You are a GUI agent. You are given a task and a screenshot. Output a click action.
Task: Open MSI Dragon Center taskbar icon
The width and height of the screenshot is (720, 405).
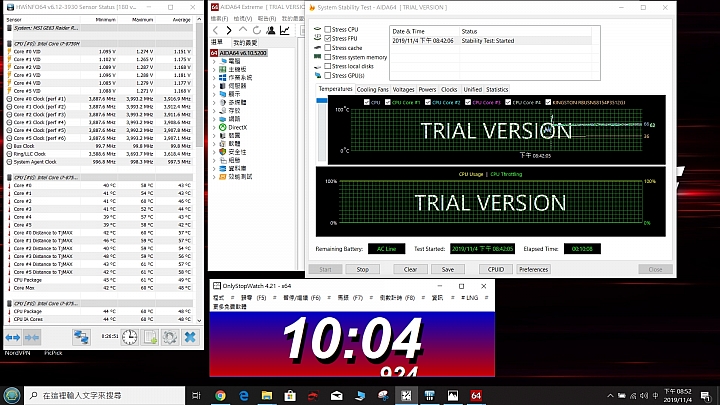(x=313, y=395)
